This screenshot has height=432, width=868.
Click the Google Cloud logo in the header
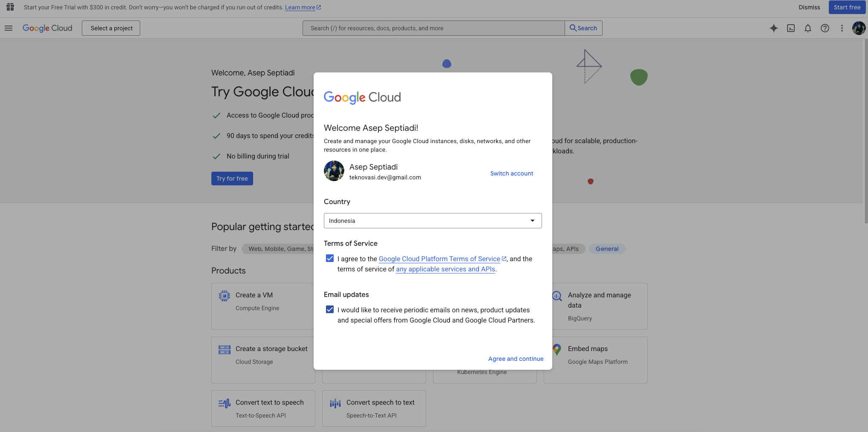(47, 28)
